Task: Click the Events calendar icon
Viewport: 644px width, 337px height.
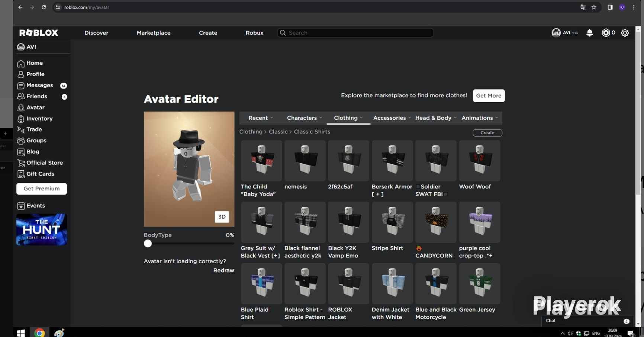Action: tap(21, 206)
